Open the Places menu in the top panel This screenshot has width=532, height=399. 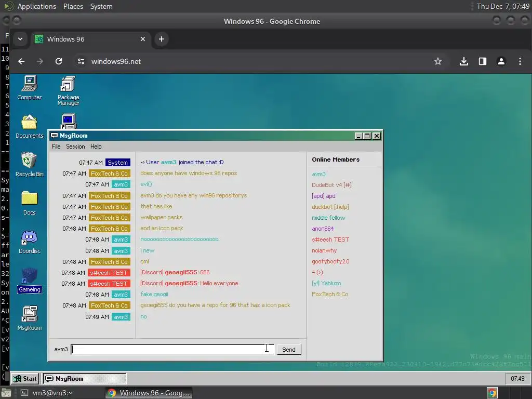pyautogui.click(x=73, y=6)
